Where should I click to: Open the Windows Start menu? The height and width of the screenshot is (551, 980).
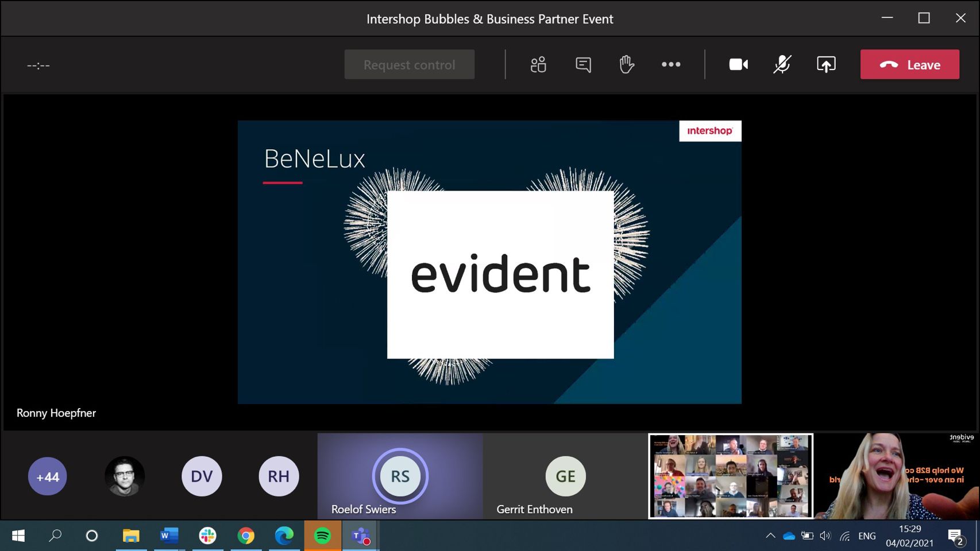pos(18,536)
